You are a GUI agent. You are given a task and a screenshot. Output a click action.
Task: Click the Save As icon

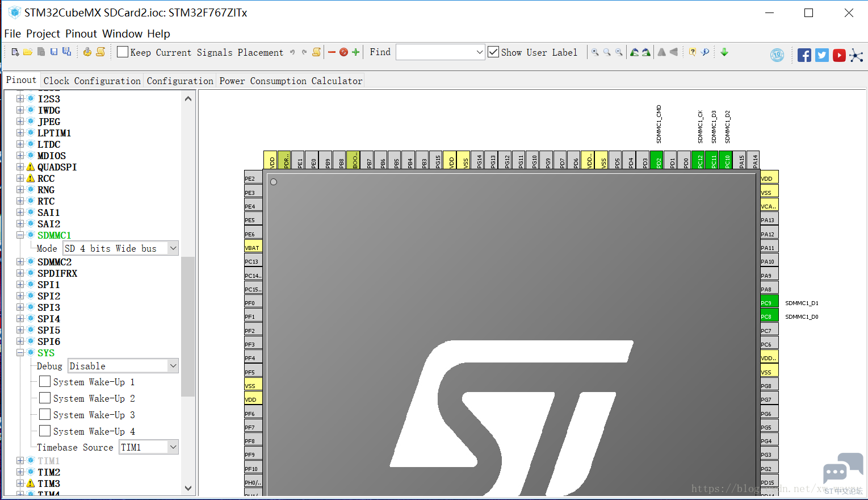coord(66,52)
